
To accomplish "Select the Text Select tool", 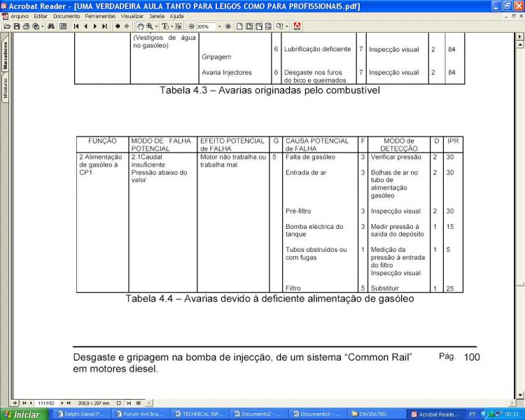I will pyautogui.click(x=165, y=27).
